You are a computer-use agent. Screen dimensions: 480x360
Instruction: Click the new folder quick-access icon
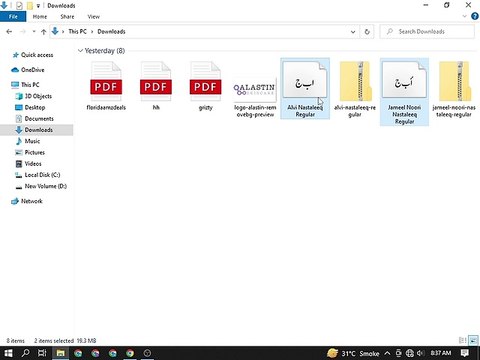(x=30, y=5)
